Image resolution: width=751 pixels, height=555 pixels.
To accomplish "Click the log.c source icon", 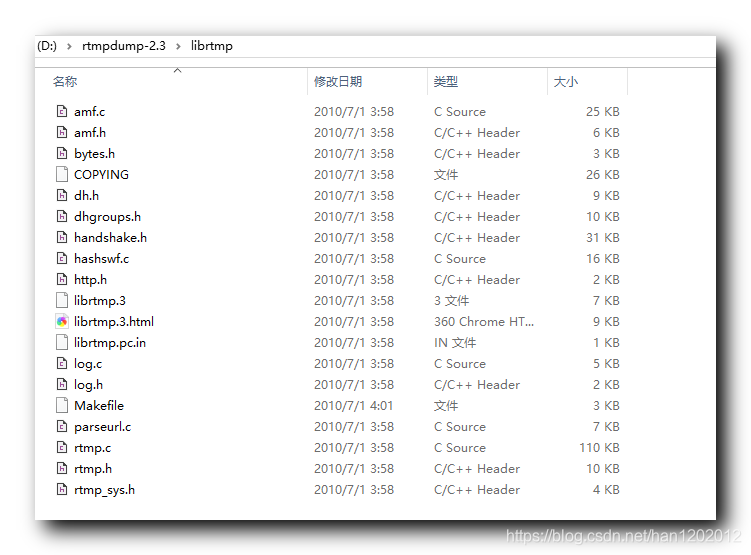I will pos(62,363).
